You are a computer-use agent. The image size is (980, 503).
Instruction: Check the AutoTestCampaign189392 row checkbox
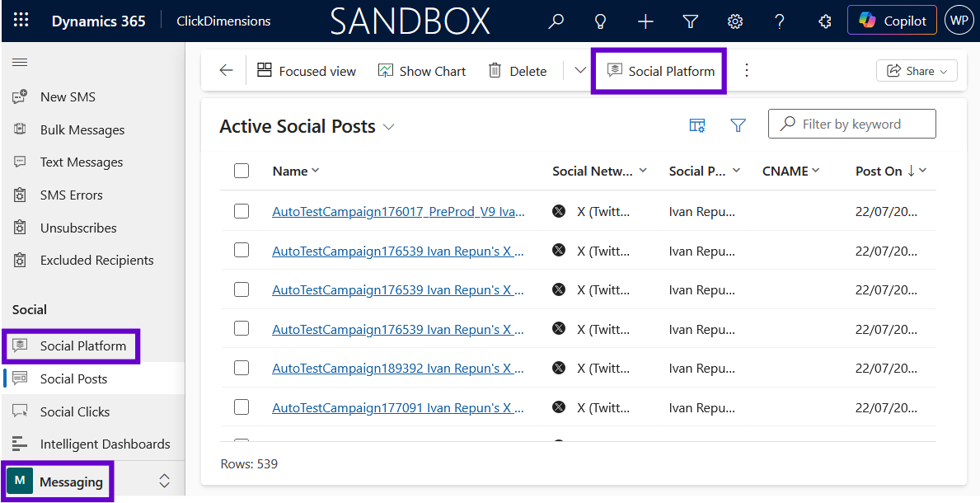point(241,368)
